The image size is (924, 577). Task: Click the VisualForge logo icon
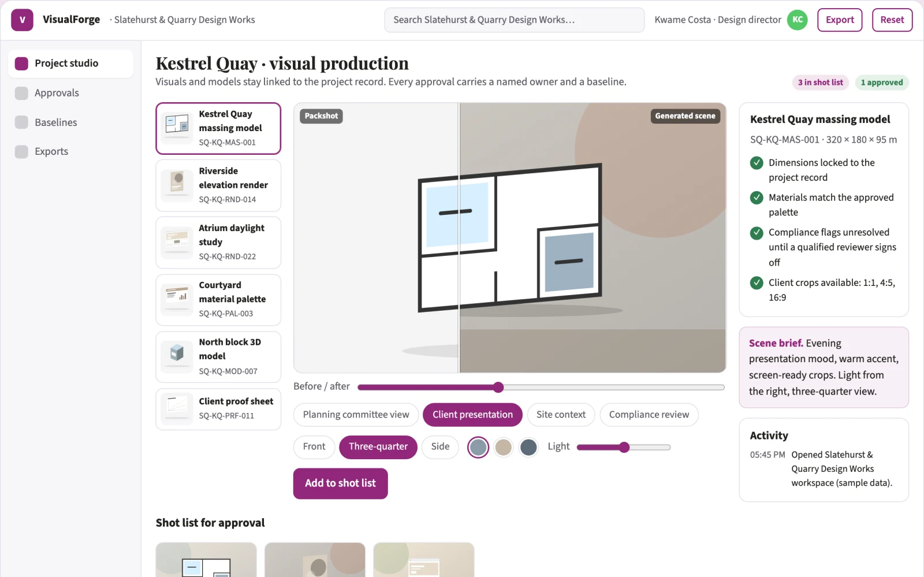(x=22, y=20)
